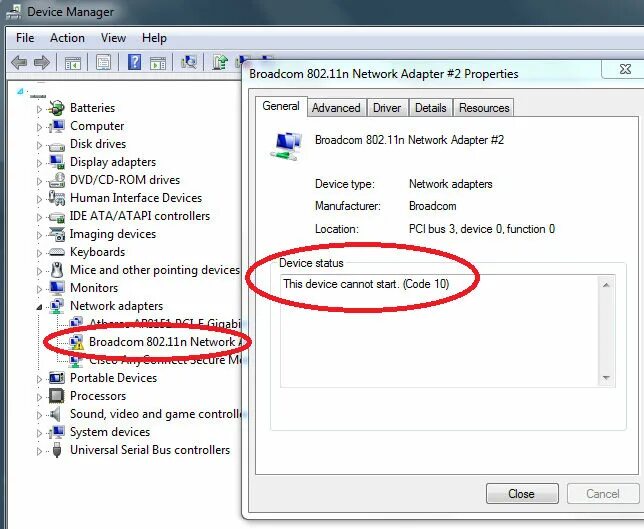Screen dimensions: 644x529
Task: Expand the Display adapters node
Action: click(x=39, y=163)
